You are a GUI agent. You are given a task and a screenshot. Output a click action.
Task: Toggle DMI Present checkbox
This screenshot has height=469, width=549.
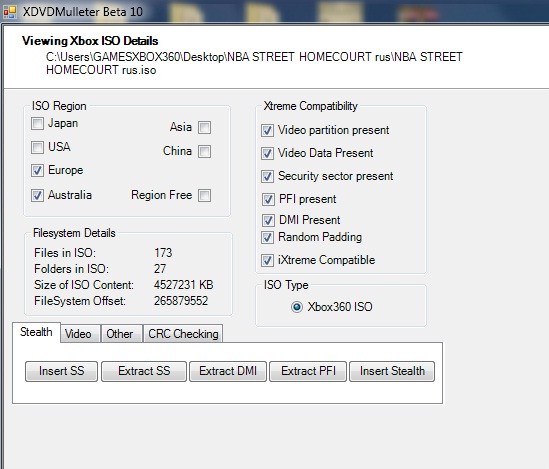click(268, 220)
